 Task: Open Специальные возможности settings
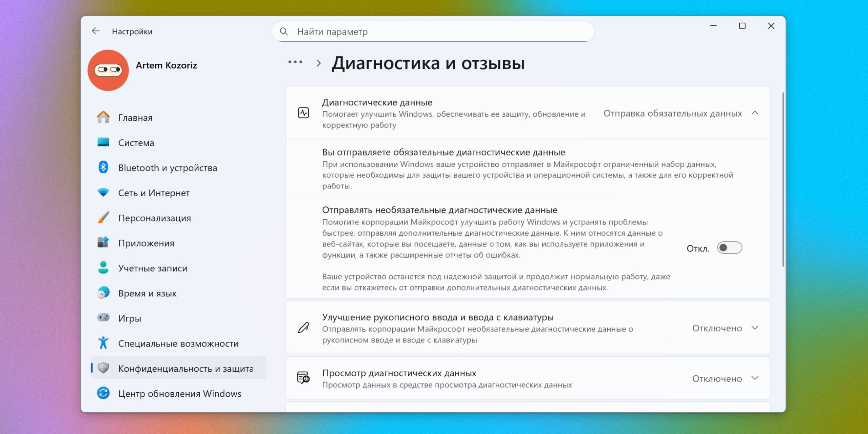[178, 343]
